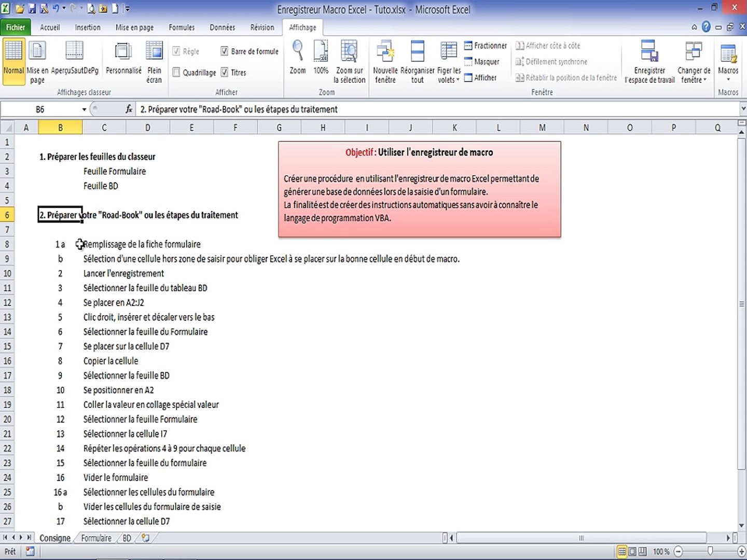Uncheck the Barre de formule checkbox
747x560 pixels.
pos(225,51)
